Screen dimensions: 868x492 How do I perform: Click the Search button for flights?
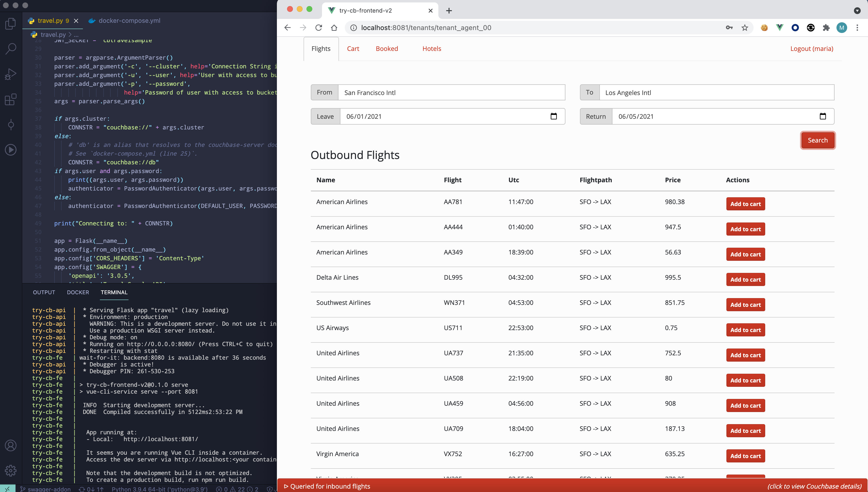[x=817, y=140]
